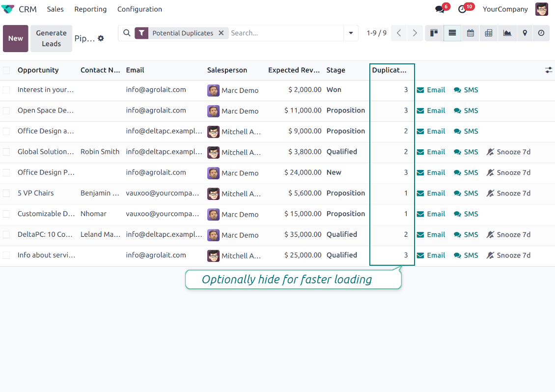Open the Reporting menu
555x392 pixels.
(90, 9)
